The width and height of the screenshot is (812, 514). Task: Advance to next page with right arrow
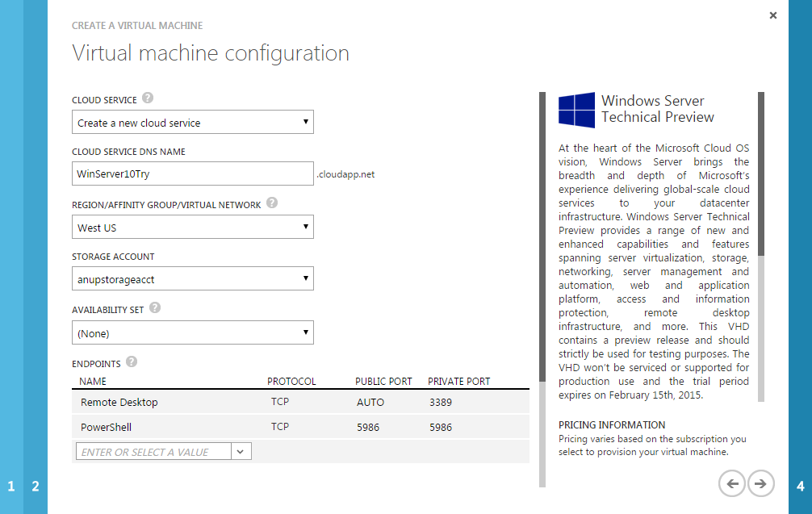click(760, 483)
